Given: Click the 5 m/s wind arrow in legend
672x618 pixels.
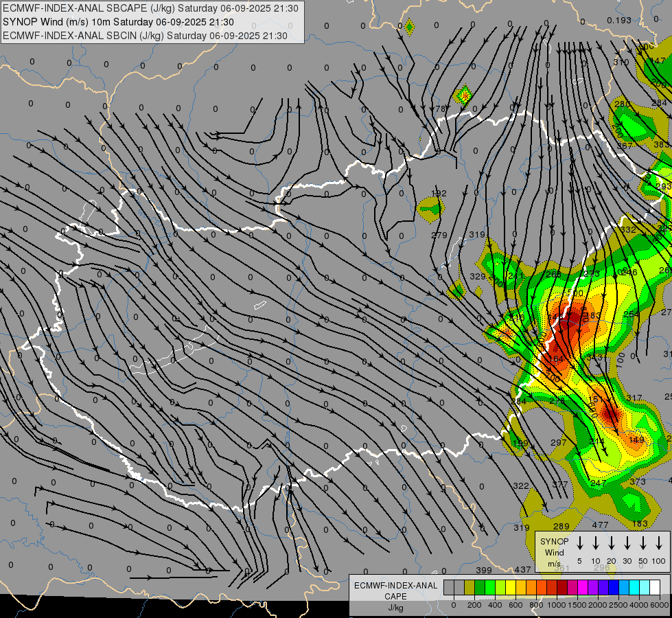Looking at the screenshot, I should tap(579, 543).
